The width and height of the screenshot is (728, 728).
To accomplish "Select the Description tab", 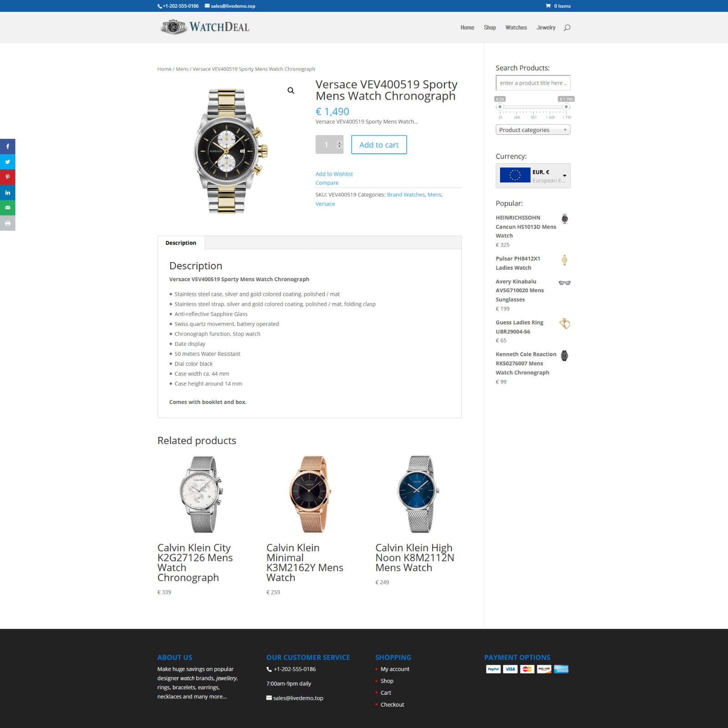I will point(181,243).
